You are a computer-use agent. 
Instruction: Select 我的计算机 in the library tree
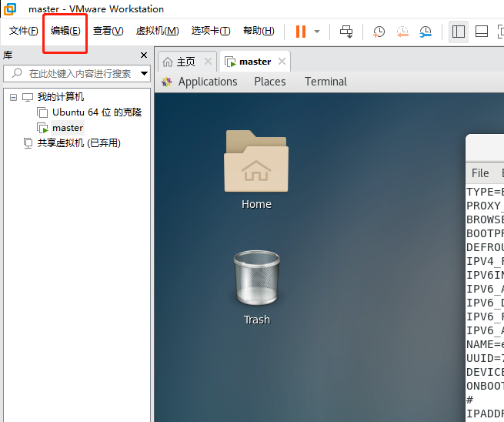click(61, 97)
